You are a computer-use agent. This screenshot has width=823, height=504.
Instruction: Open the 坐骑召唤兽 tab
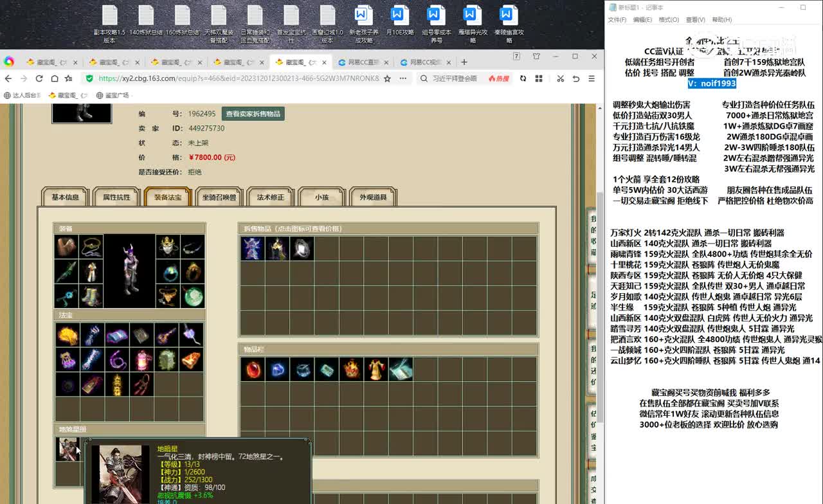pyautogui.click(x=219, y=197)
